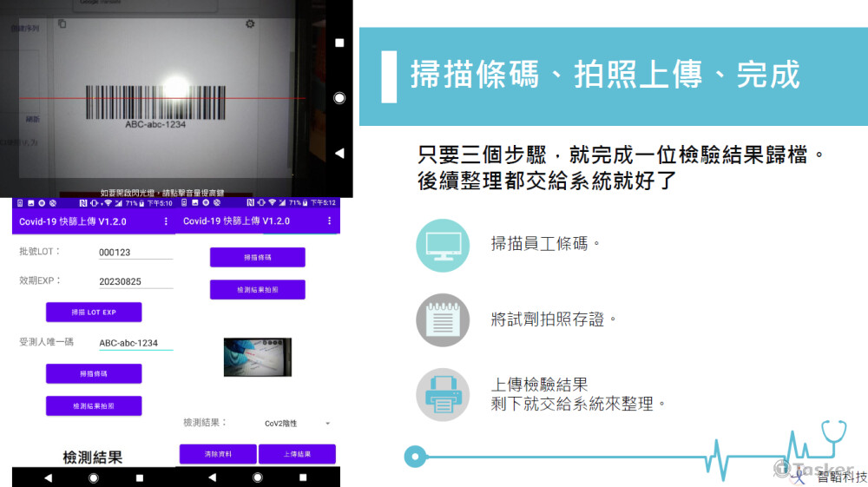Open the right screen's three-dot overflow menu
868x487 pixels.
[x=329, y=221]
